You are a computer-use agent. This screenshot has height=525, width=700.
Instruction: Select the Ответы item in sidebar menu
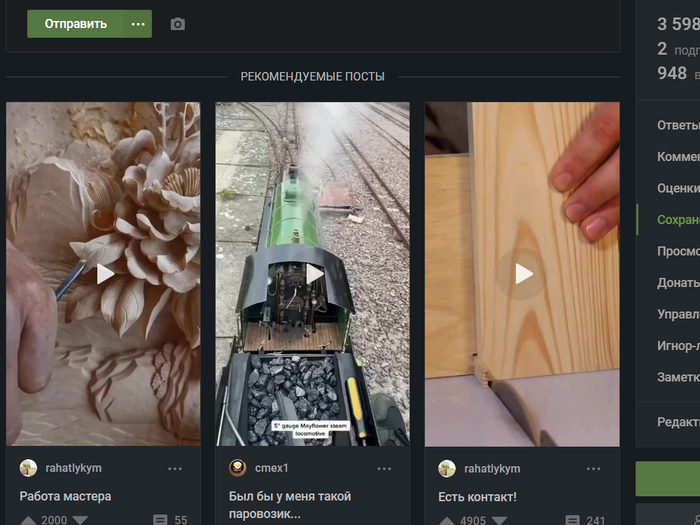point(678,125)
